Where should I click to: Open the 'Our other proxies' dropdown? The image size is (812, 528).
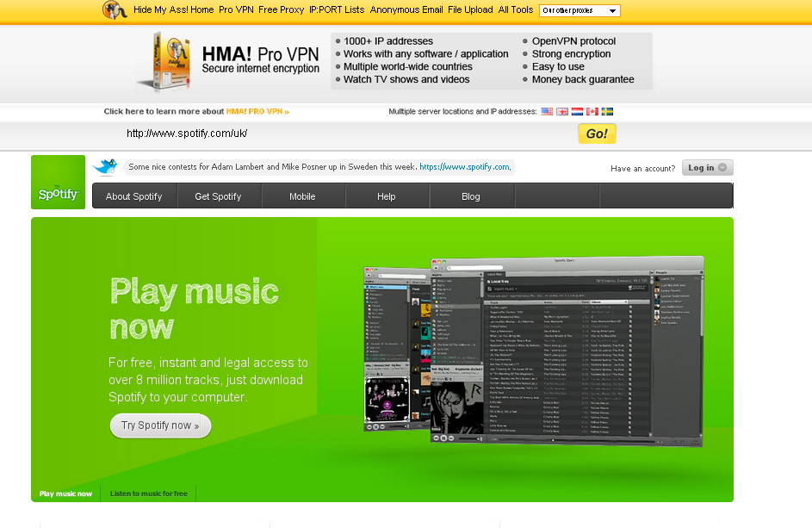coord(580,10)
